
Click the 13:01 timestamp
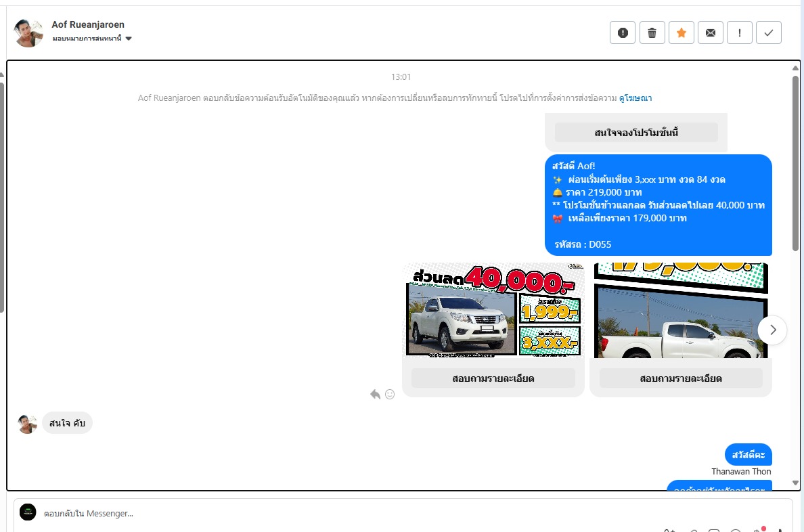coord(401,77)
